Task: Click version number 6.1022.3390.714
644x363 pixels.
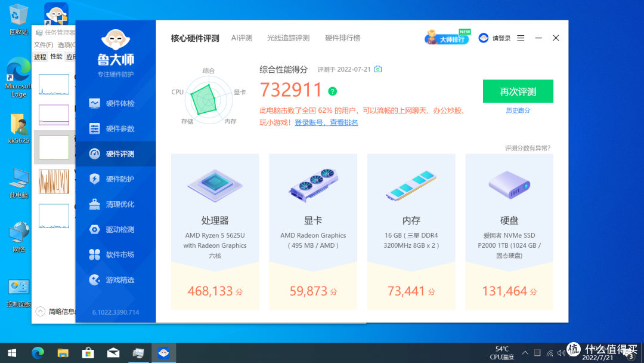Action: pos(116,312)
